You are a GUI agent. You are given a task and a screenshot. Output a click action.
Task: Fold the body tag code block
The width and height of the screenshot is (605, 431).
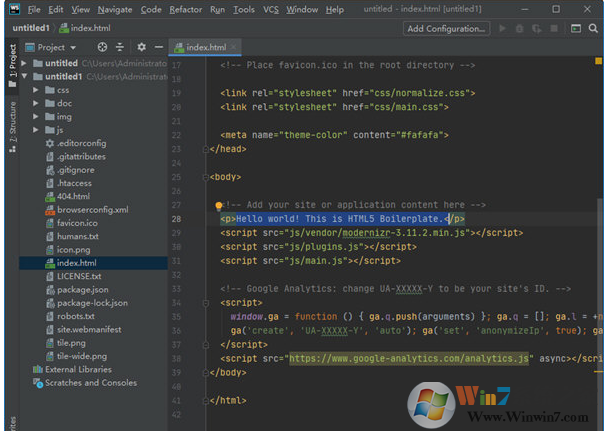coord(208,177)
